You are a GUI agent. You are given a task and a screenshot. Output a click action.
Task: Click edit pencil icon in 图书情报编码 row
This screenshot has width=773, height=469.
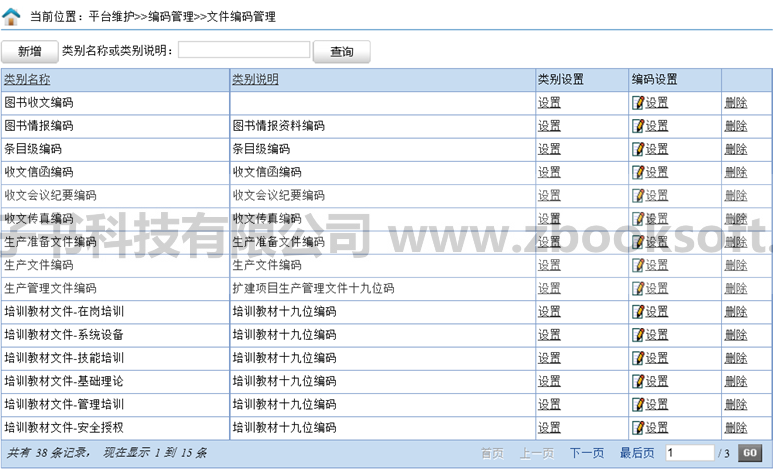pos(638,126)
